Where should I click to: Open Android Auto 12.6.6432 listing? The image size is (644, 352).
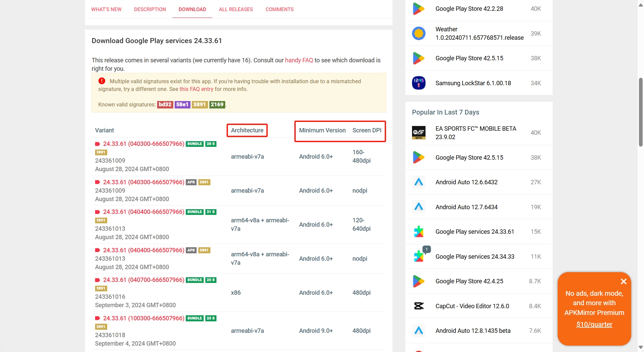tap(466, 182)
